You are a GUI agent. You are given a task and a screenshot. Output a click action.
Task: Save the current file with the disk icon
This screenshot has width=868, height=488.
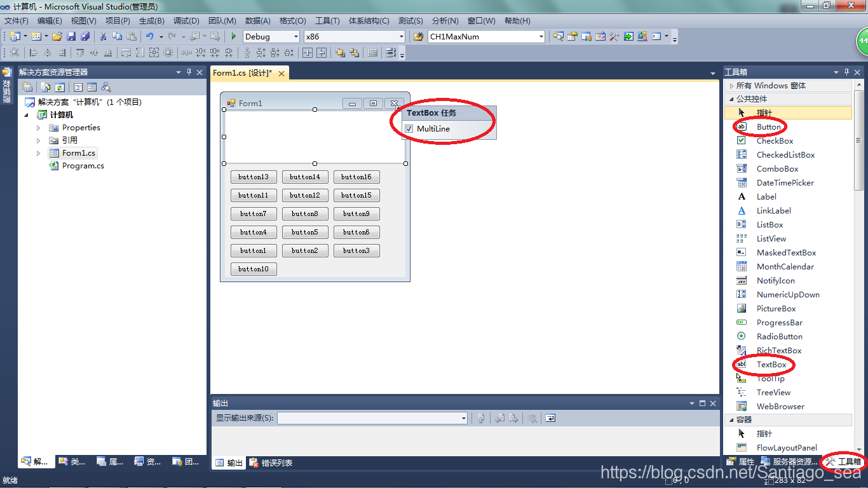coord(71,36)
